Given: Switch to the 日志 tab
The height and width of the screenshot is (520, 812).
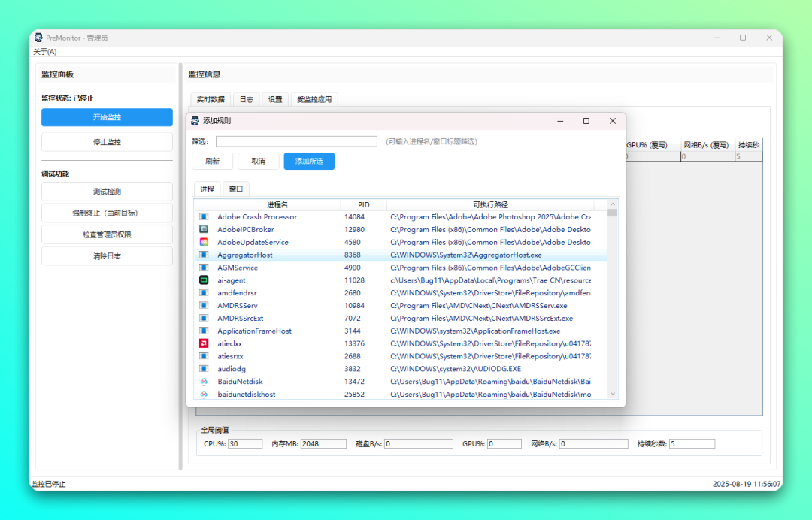Looking at the screenshot, I should (247, 99).
